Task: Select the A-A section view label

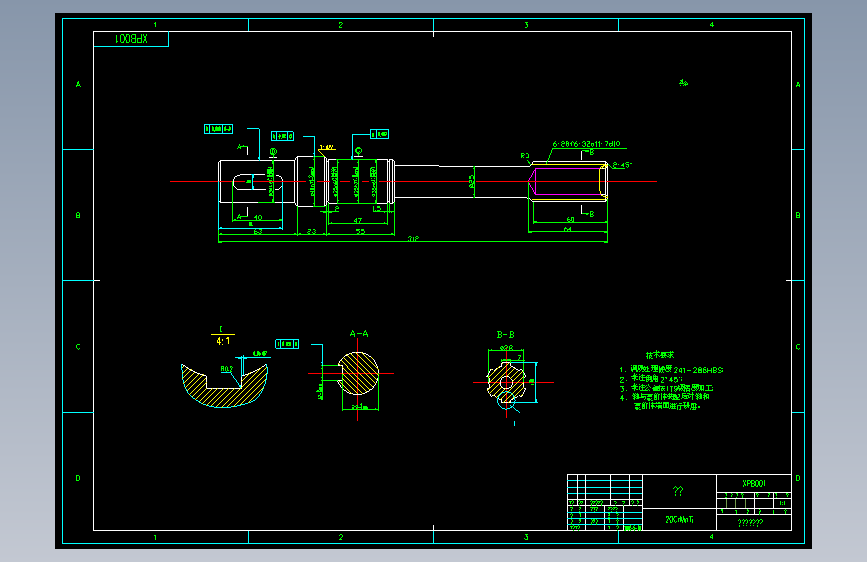Action: (x=359, y=334)
